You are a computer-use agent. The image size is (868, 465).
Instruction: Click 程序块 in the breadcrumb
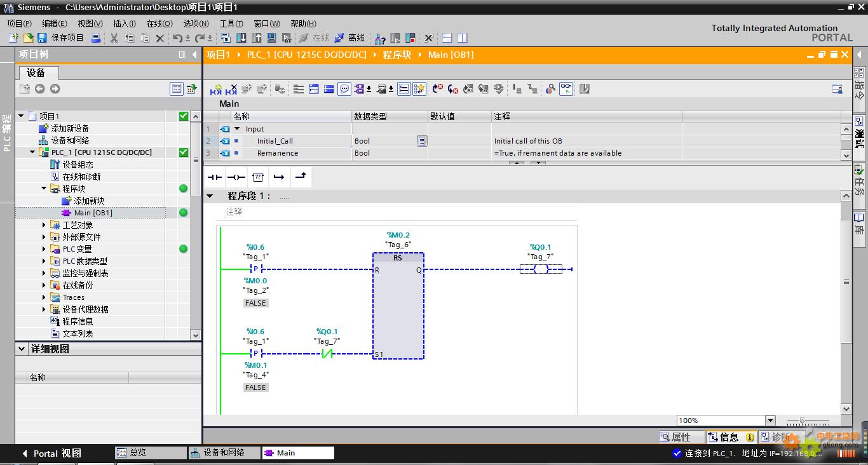[x=397, y=55]
